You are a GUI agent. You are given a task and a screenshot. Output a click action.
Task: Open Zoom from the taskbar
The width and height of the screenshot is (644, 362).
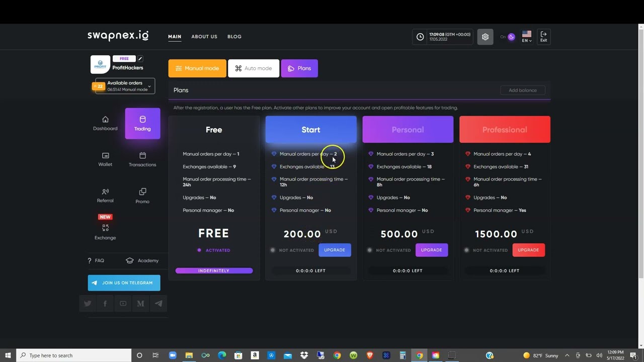[173, 355]
